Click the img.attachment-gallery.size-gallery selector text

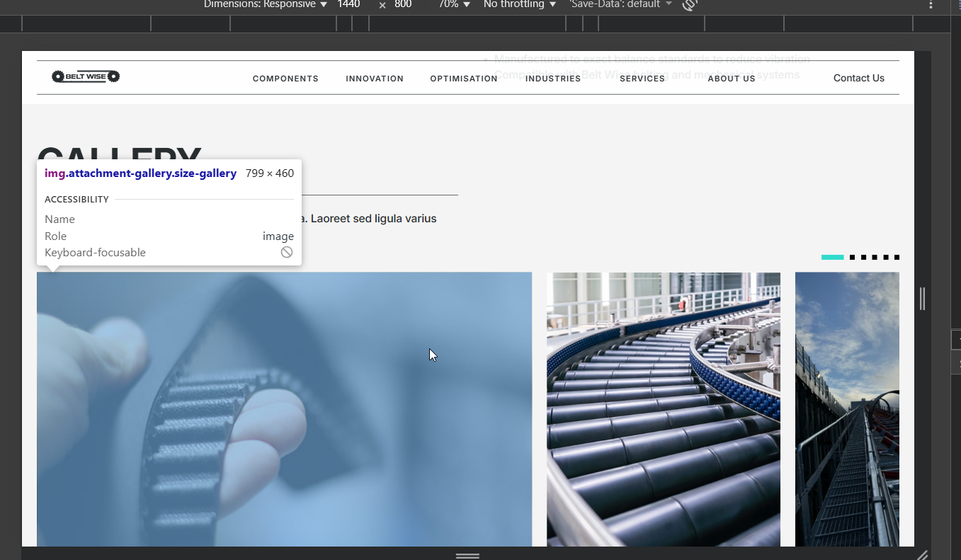pos(140,173)
